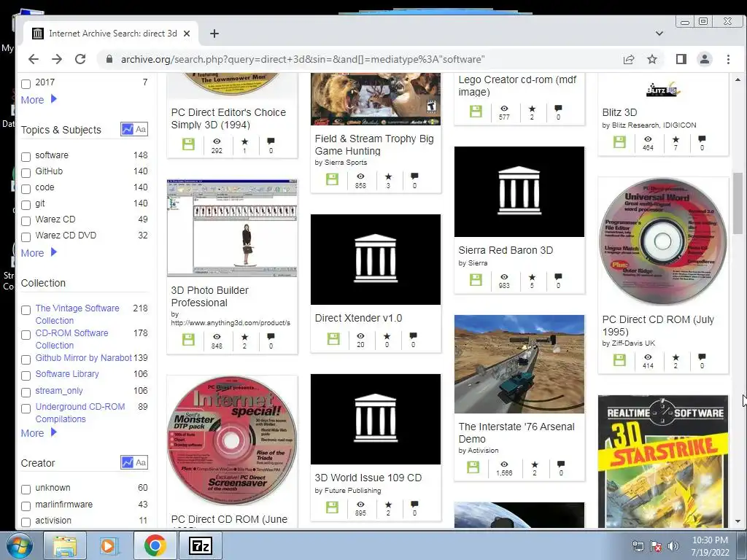Check the software topic filter
The height and width of the screenshot is (560, 747).
[26, 157]
